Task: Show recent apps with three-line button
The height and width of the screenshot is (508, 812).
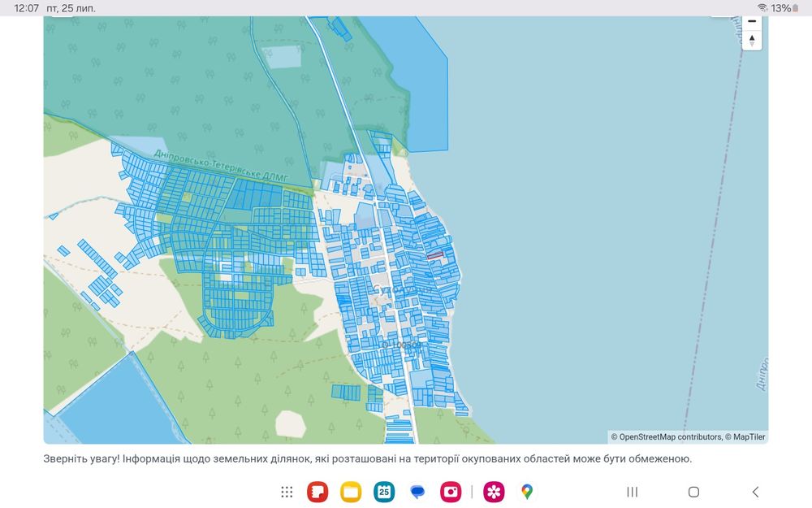Action: [633, 492]
